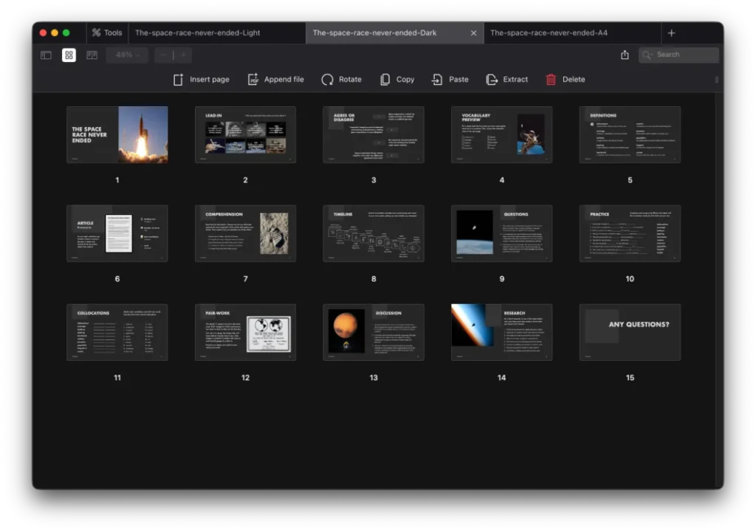Screen dimensions: 756x532
Task: Click inside the Search field
Action: click(679, 54)
